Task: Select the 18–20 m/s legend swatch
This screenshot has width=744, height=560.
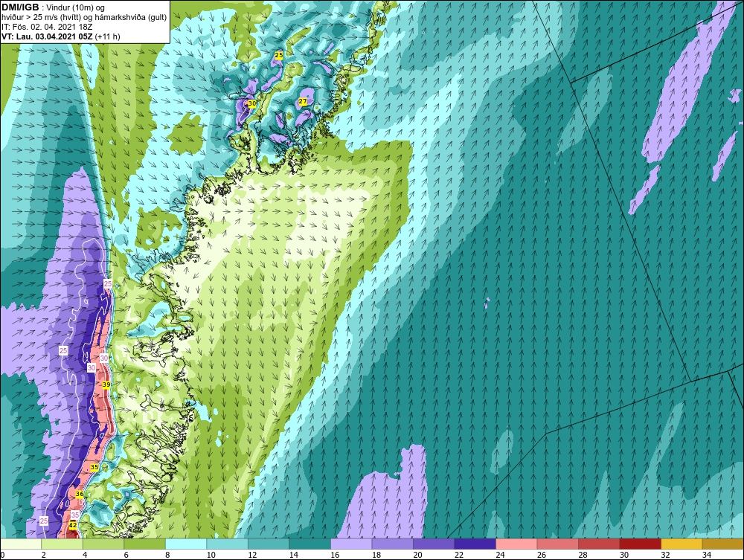Action: click(x=392, y=544)
